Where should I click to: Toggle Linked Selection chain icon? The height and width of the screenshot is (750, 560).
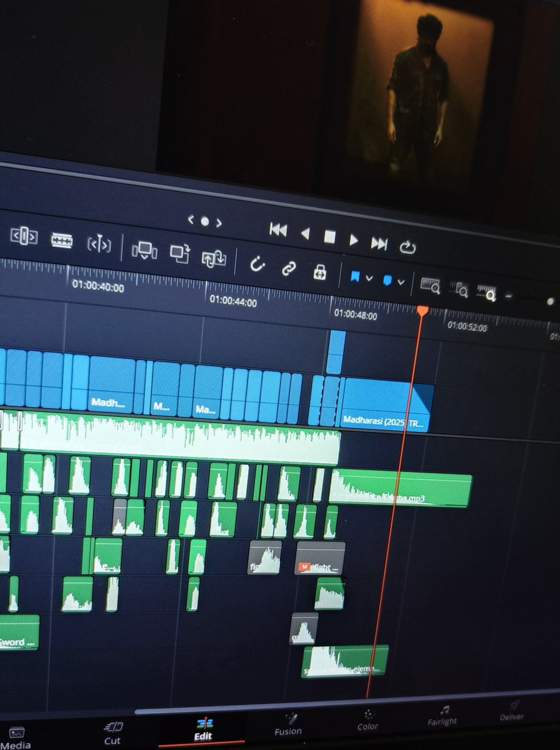coord(288,268)
